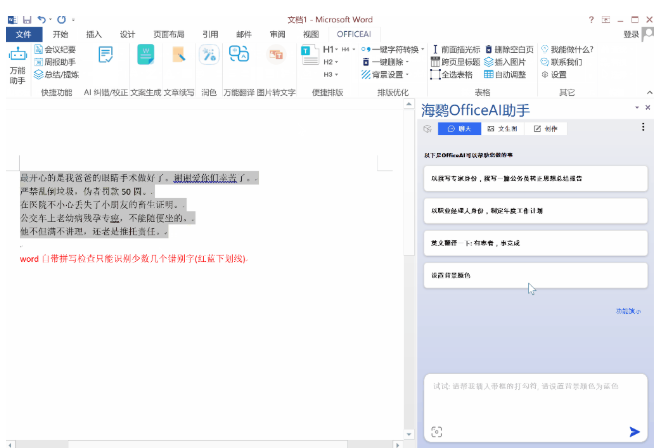654x448 pixels.
Task: Choose the English translation suggestion card
Action: pyautogui.click(x=536, y=243)
